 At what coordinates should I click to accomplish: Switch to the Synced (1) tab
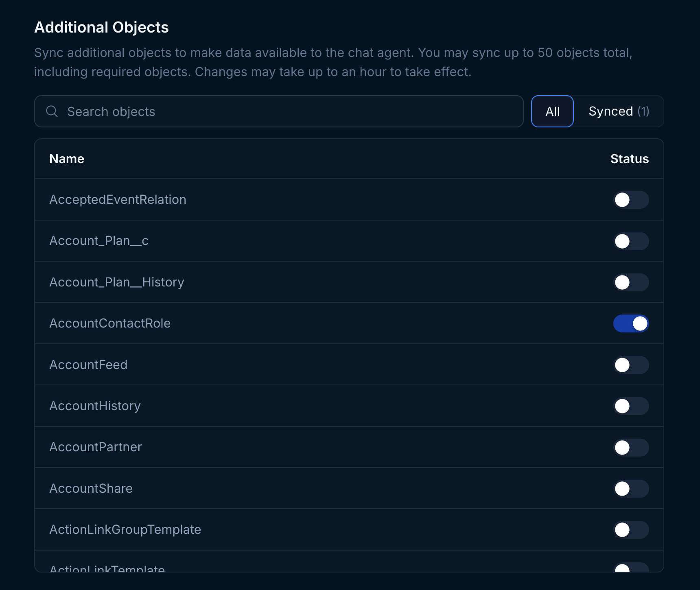coord(618,111)
